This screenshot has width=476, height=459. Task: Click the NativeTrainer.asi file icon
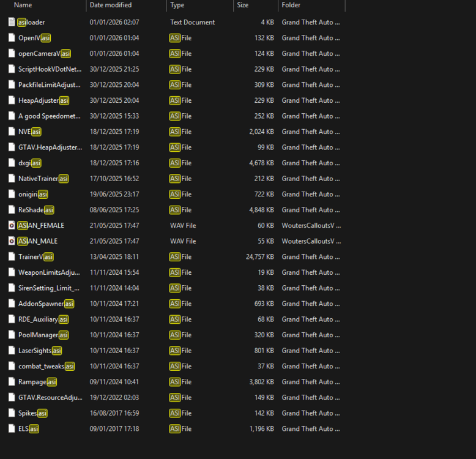pyautogui.click(x=12, y=179)
